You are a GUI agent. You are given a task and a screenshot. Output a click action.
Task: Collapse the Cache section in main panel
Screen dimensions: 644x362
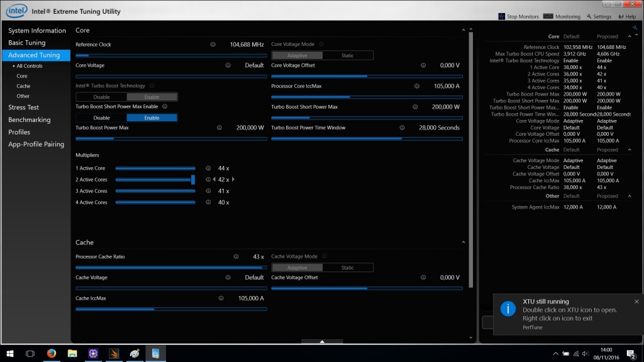[464, 242]
